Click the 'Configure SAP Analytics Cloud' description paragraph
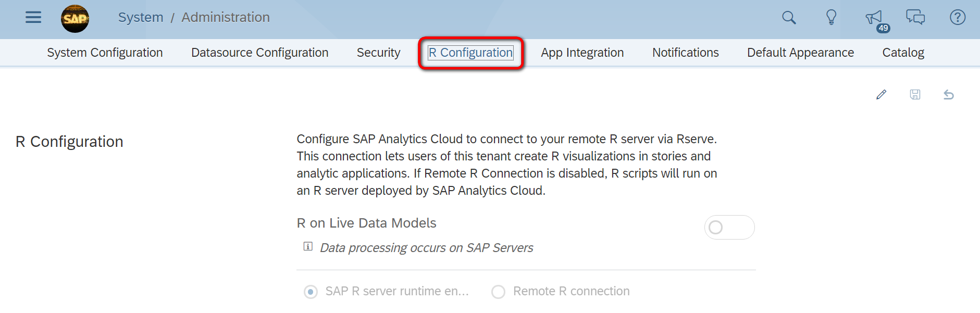 (507, 165)
